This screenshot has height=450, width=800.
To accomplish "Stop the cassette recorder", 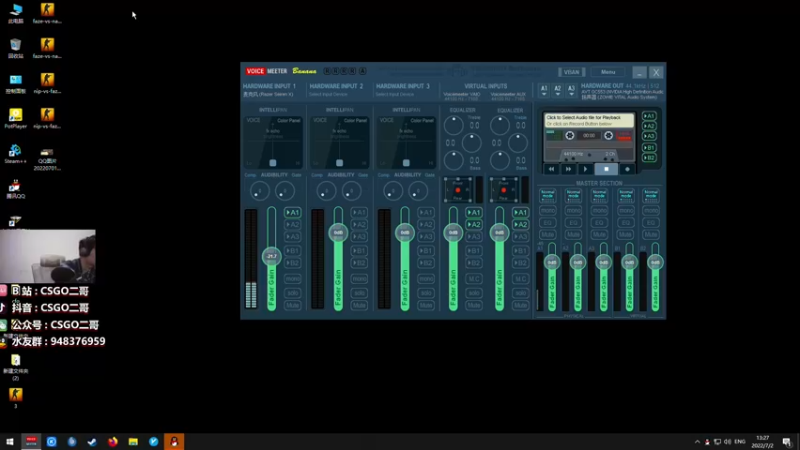I will pyautogui.click(x=606, y=169).
